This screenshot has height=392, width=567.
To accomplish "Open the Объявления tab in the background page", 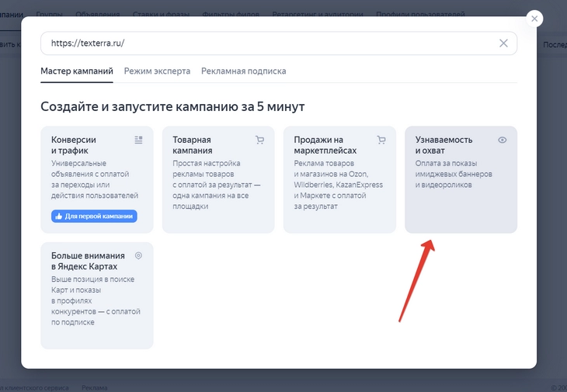I will point(98,15).
